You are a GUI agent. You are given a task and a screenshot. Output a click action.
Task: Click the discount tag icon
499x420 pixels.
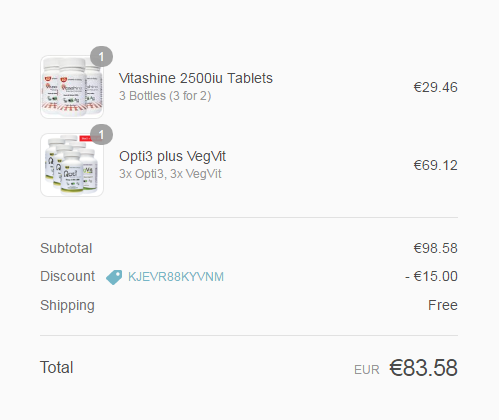(114, 277)
